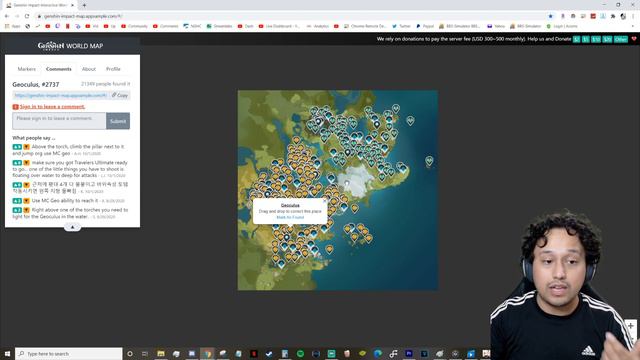The image size is (640, 360).
Task: Open a new browser tab
Action: 84,5
